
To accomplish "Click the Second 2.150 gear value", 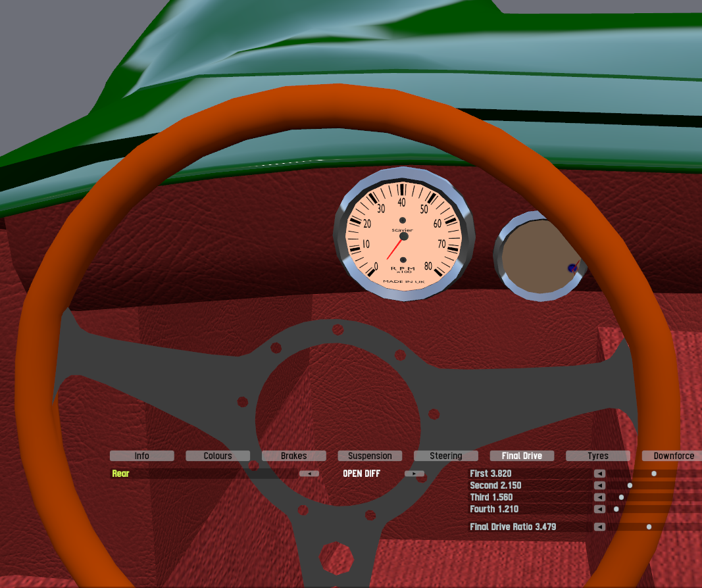I will click(495, 485).
